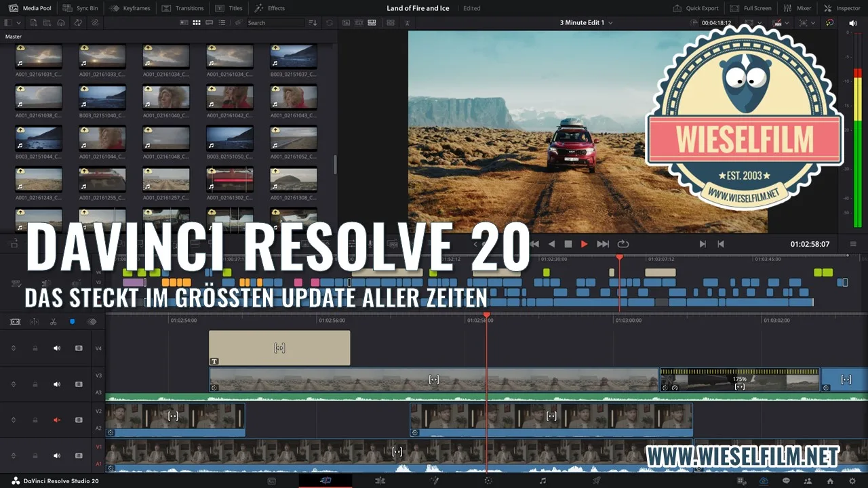Click the play button in the viewer
The height and width of the screenshot is (488, 868).
click(584, 244)
